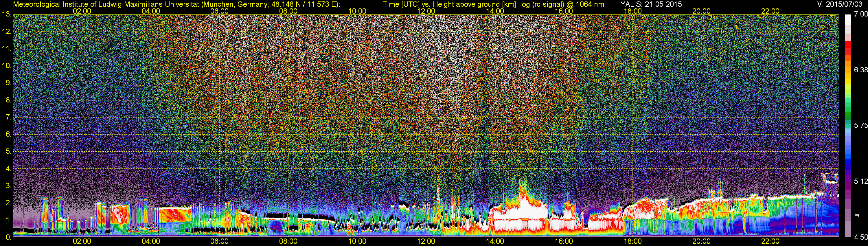This screenshot has height=246, width=868.
Task: Click the 0 km height axis label
Action: [x=8, y=237]
